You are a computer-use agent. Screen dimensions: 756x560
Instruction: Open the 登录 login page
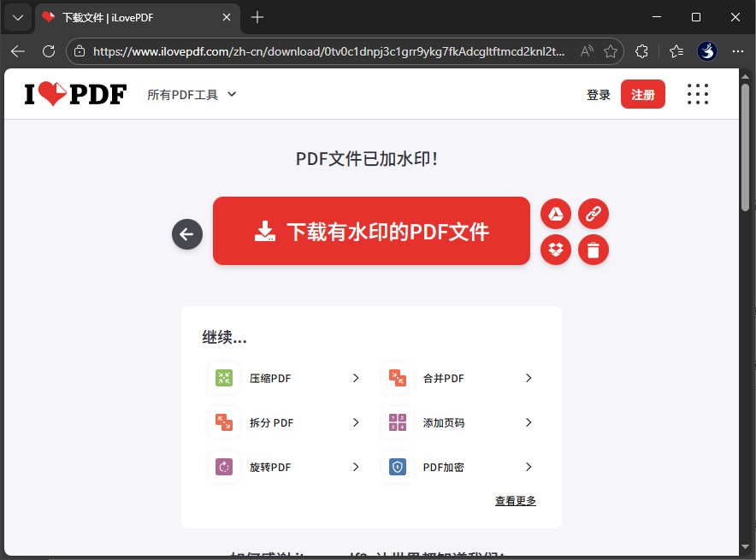(598, 94)
